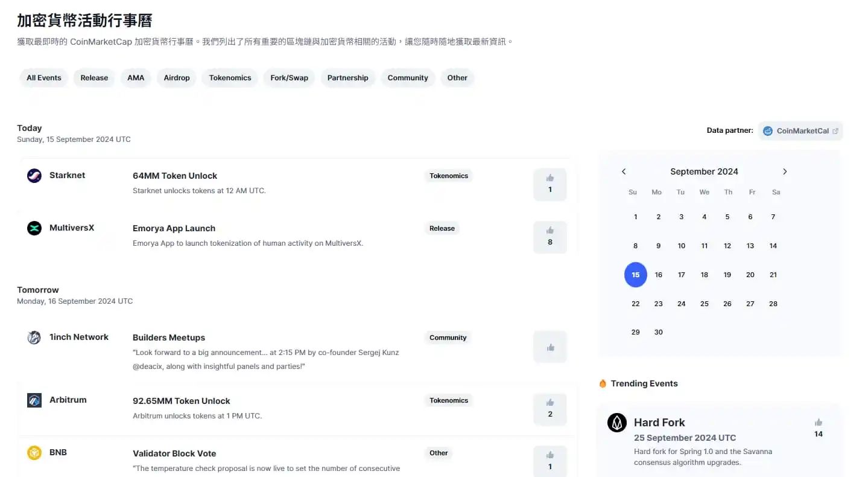
Task: Go to next month in calendar
Action: [785, 171]
